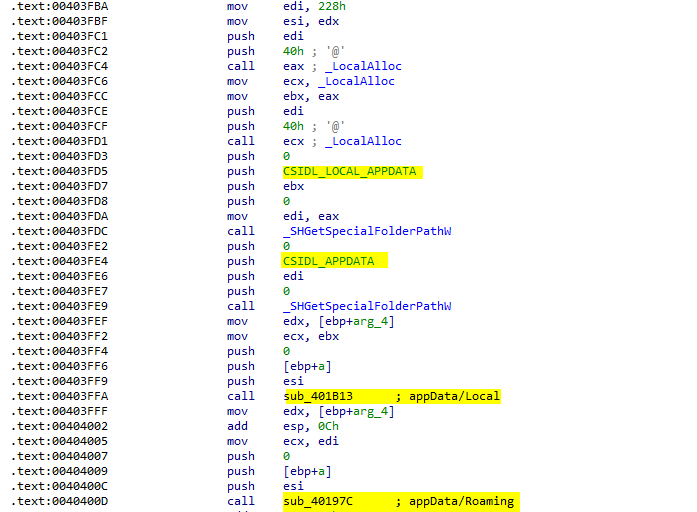This screenshot has height=512, width=697.
Task: Click _SHGetSpecialFolderPathW at address 00403FE9
Action: pos(367,307)
